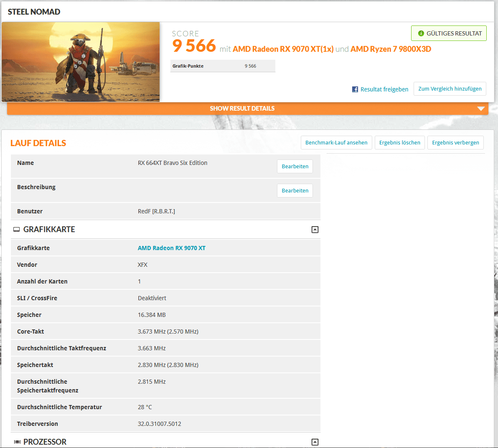Click the chip icon next to Prozessor heading

(17, 442)
